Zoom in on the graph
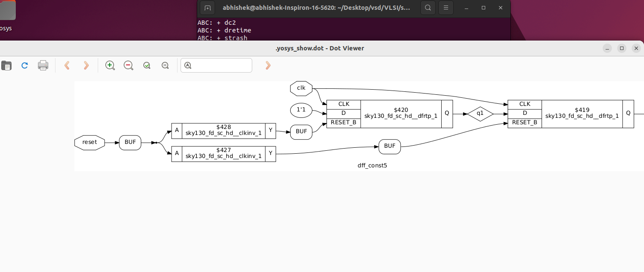The height and width of the screenshot is (272, 644). [110, 65]
